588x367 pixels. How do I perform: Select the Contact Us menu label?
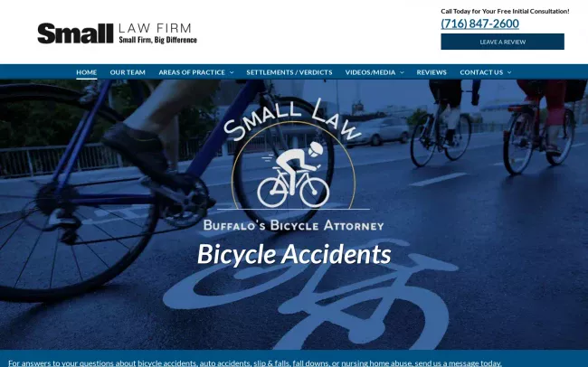click(481, 72)
